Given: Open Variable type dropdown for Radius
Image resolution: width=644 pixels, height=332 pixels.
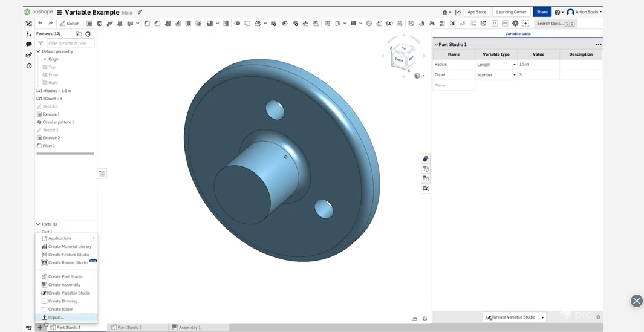Looking at the screenshot, I should tap(496, 65).
